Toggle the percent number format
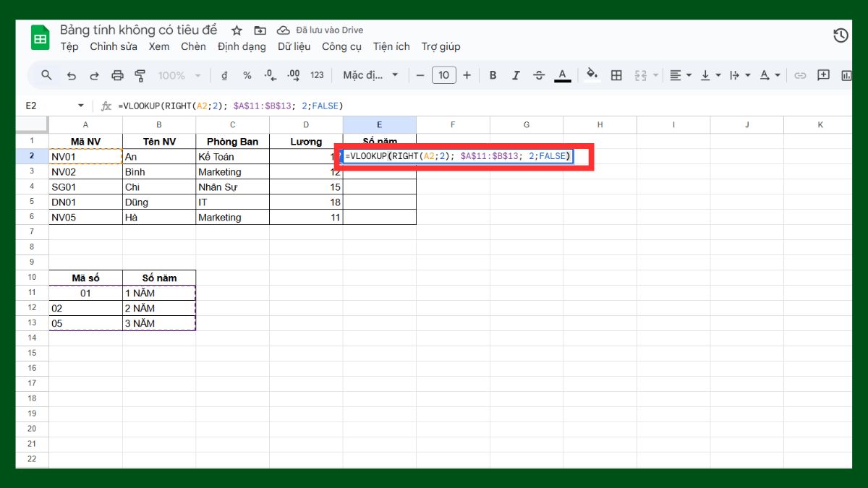 (247, 74)
